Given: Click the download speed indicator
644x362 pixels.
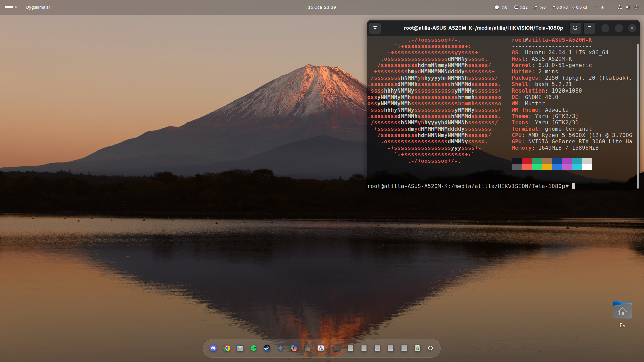Looking at the screenshot, I should (x=580, y=7).
